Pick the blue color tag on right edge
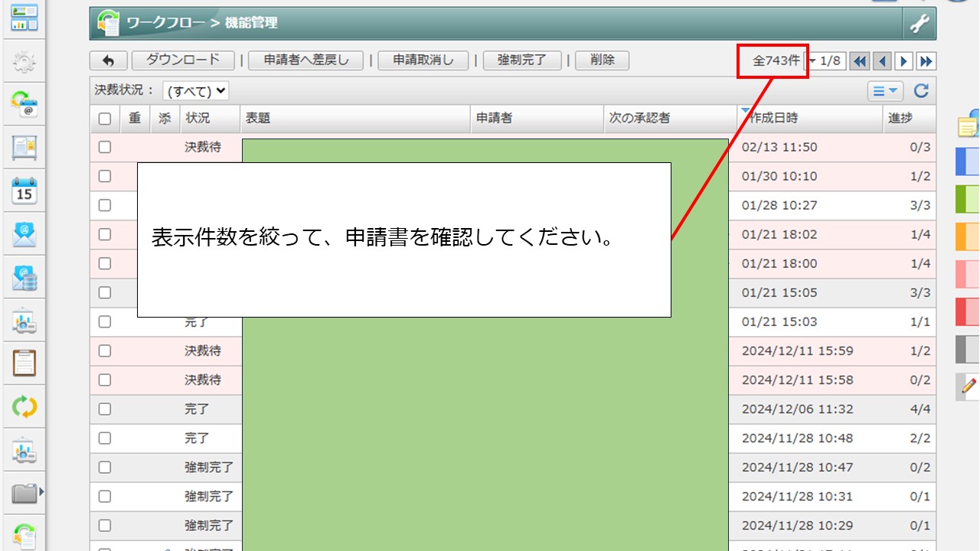This screenshot has width=980, height=551. pos(969,161)
